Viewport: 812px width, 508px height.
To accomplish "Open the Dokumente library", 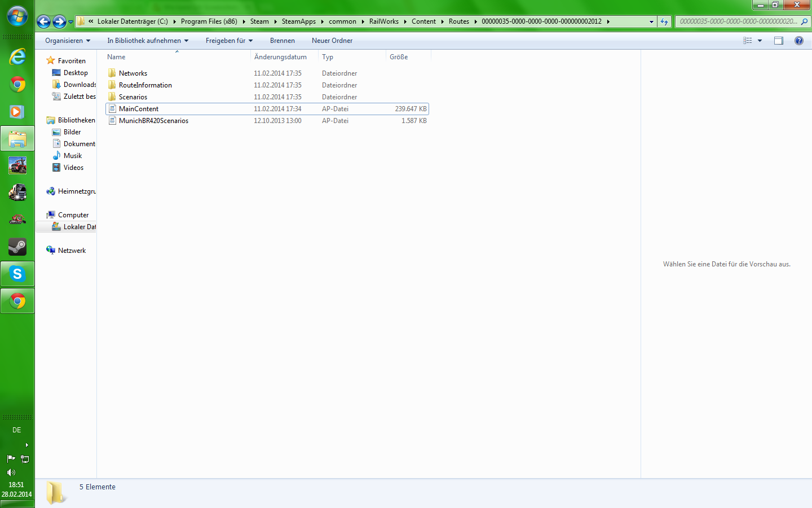I will pyautogui.click(x=79, y=144).
